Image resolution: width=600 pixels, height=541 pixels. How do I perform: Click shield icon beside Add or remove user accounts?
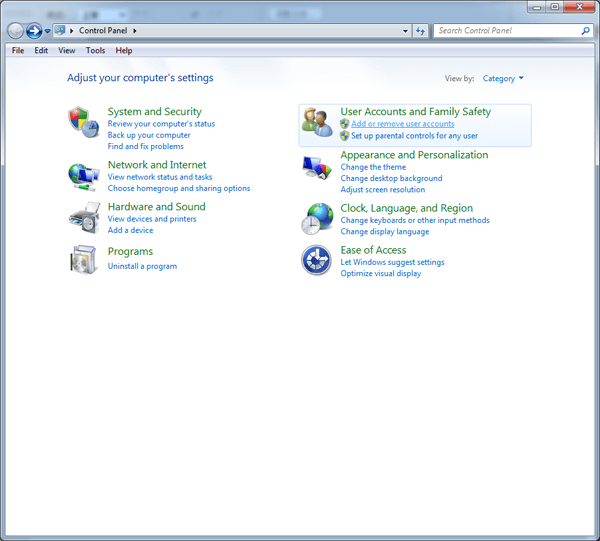[344, 124]
